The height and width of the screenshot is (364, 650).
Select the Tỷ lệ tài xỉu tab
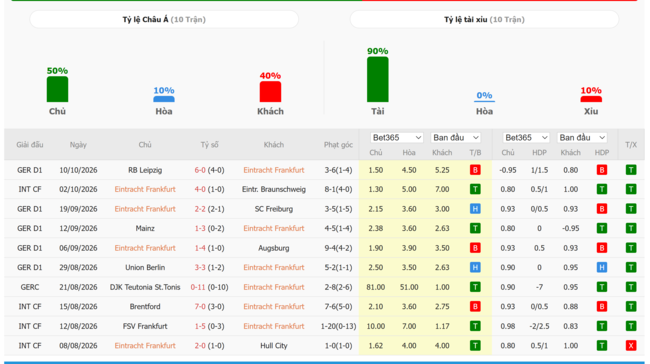pyautogui.click(x=484, y=19)
